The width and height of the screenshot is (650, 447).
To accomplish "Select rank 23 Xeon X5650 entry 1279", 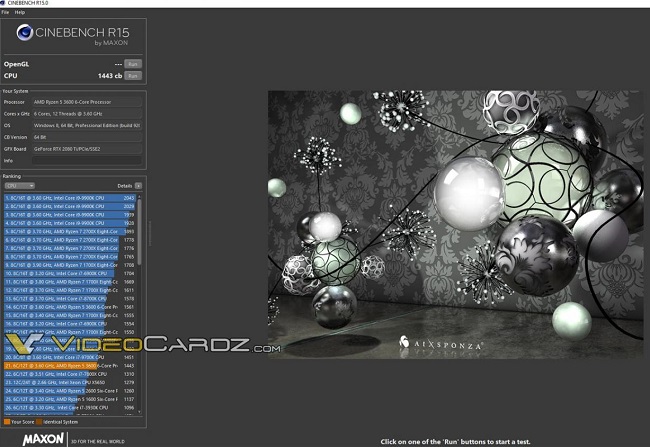I will 70,383.
